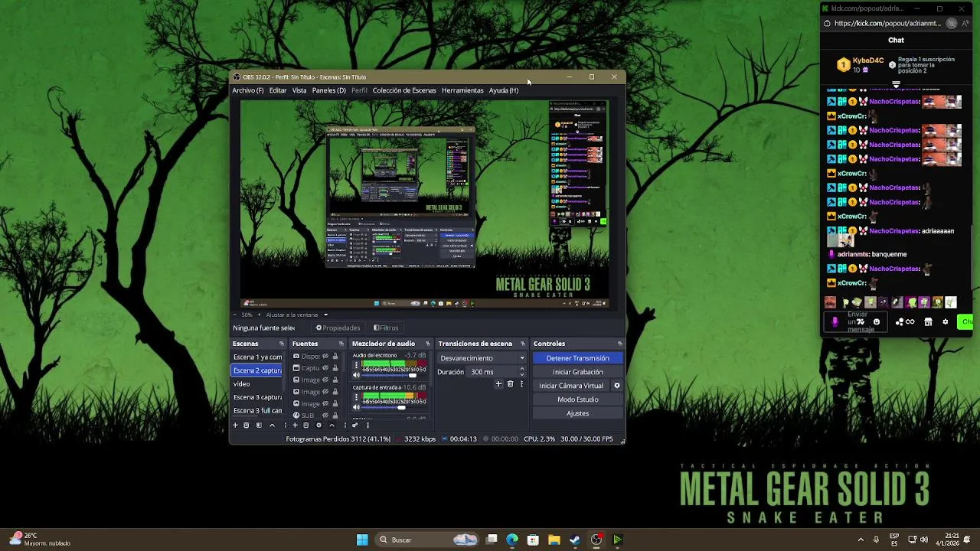Undock the Fuentes panel
This screenshot has width=980, height=551.
click(x=341, y=344)
